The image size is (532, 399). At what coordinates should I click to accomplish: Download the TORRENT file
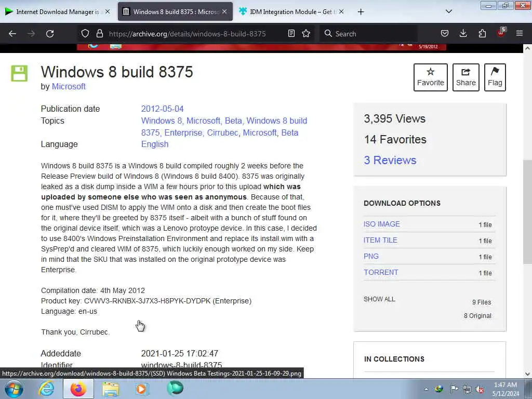click(x=381, y=272)
